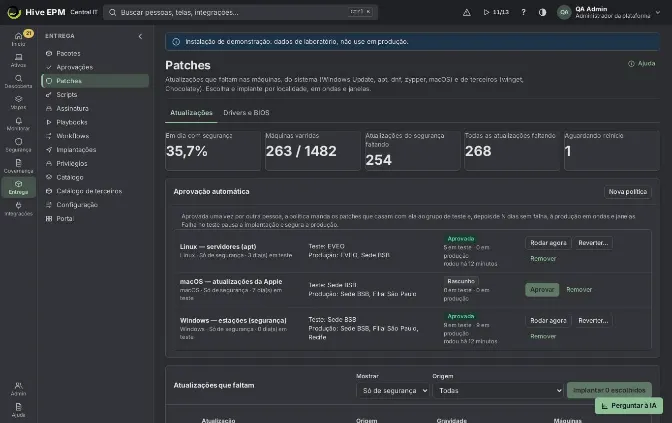Approve the macOS atualizações da Apple policy

coord(542,290)
